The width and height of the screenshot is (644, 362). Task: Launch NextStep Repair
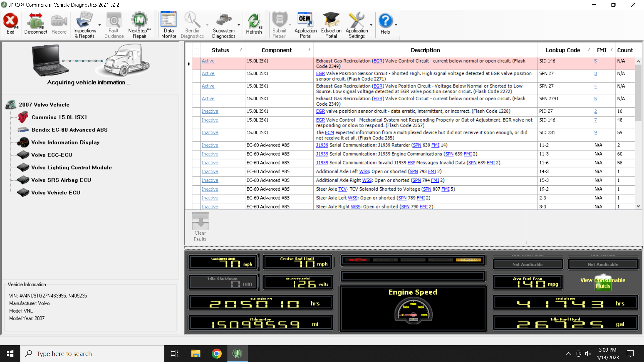click(139, 25)
